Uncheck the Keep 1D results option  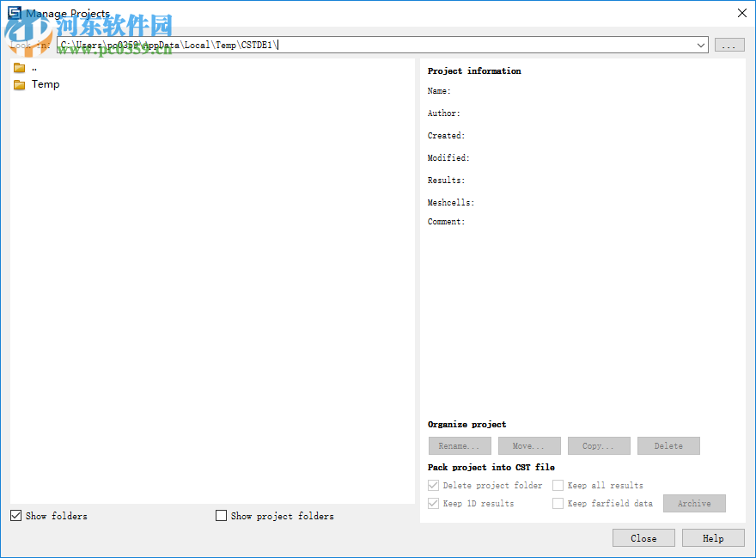434,503
